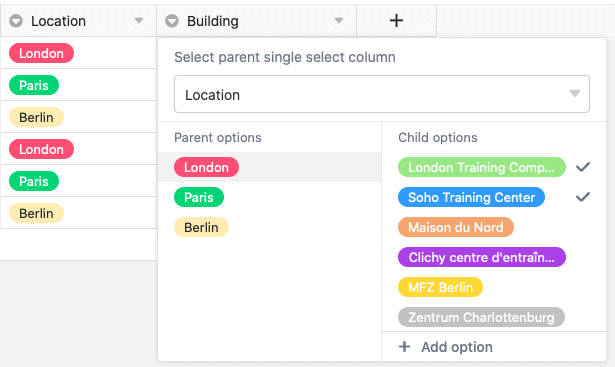The width and height of the screenshot is (615, 367).
Task: Open the Building column header dropdown arrow
Action: pos(339,20)
